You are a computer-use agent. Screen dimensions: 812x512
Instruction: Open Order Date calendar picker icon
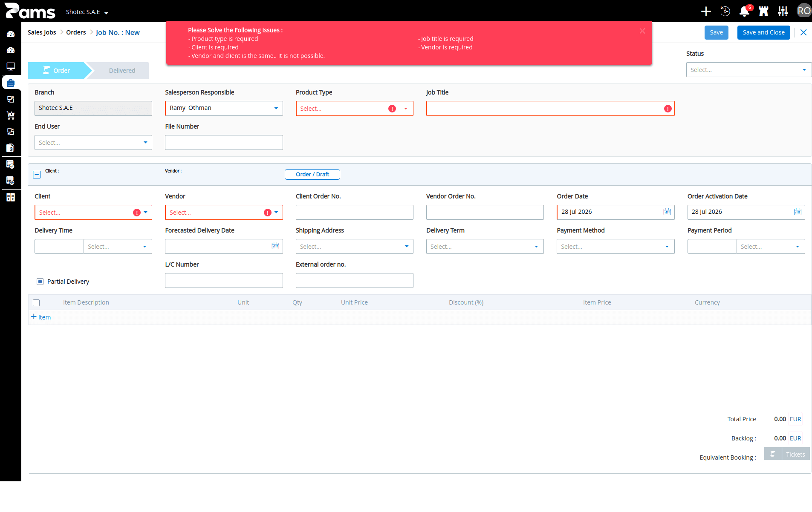click(x=667, y=212)
